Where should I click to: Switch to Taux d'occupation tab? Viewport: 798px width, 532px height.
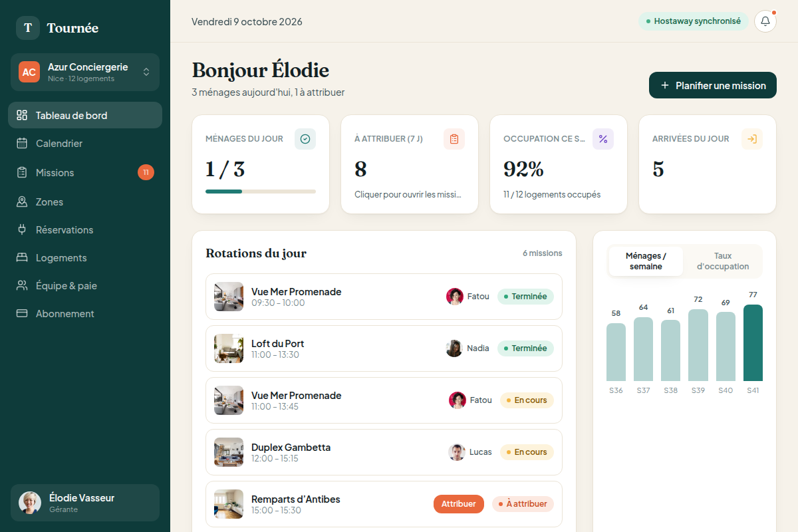tap(723, 261)
